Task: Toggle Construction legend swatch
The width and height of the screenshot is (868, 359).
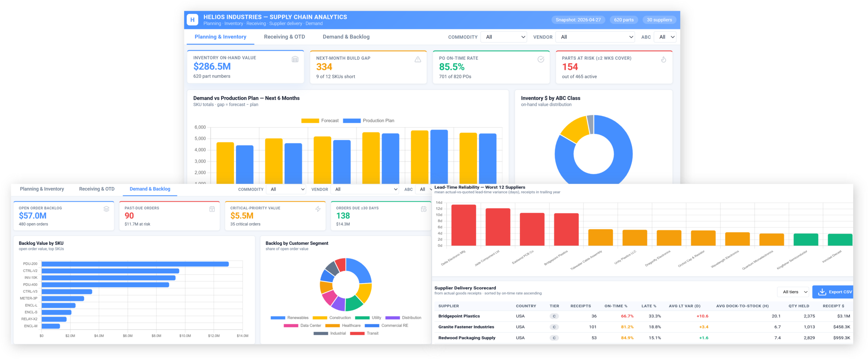Action: pyautogui.click(x=320, y=318)
